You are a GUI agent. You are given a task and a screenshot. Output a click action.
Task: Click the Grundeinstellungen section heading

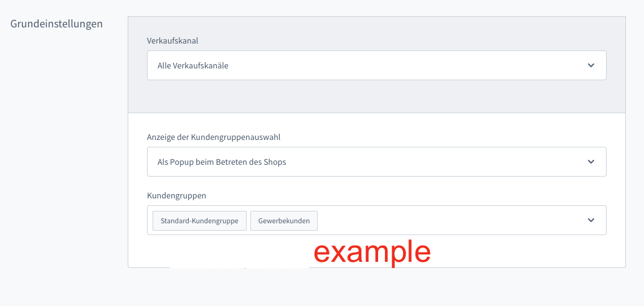point(57,24)
